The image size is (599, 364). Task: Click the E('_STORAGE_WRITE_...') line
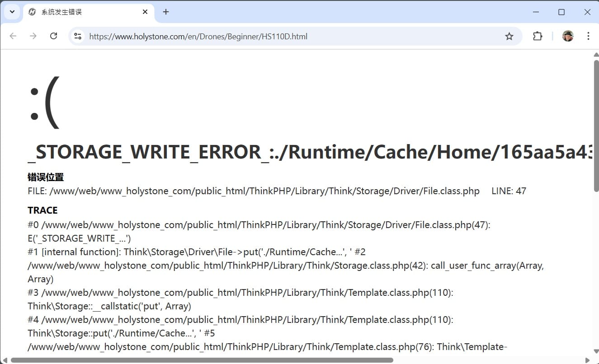pyautogui.click(x=79, y=238)
